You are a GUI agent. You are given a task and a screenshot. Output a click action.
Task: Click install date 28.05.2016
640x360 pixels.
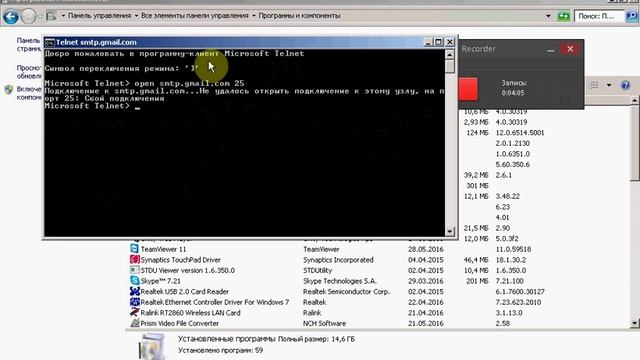point(425,249)
